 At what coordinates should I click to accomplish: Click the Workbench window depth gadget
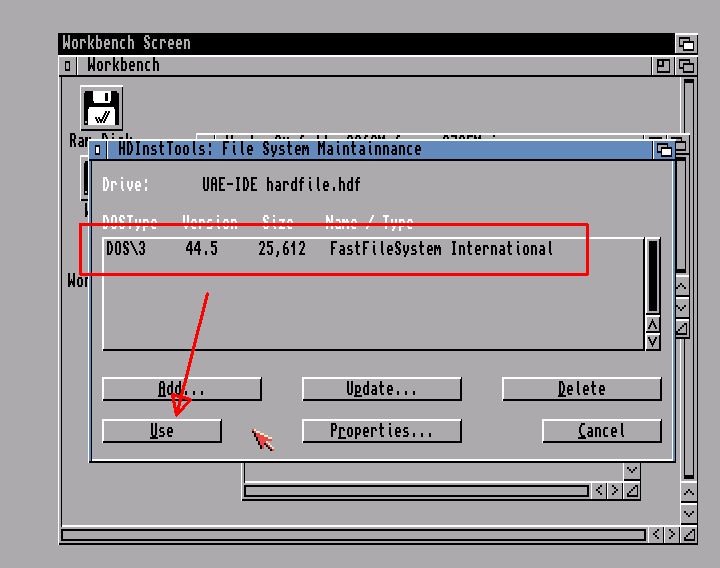click(x=686, y=66)
